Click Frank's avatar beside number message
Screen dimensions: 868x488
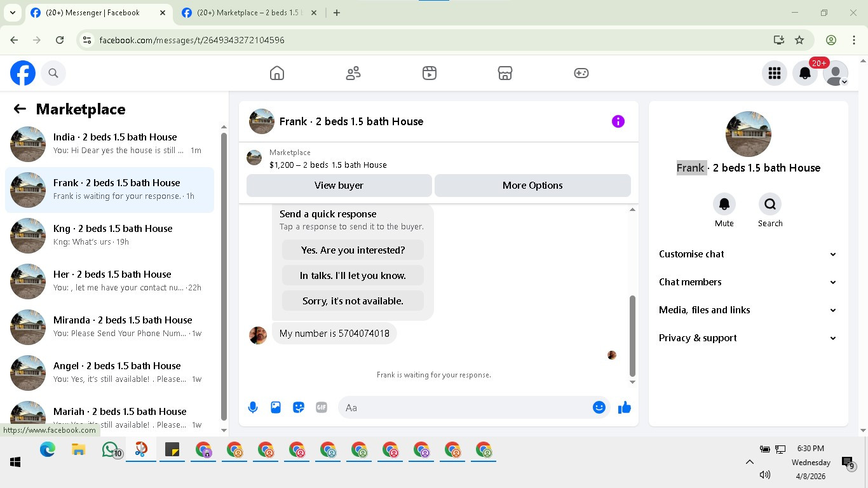(x=258, y=335)
